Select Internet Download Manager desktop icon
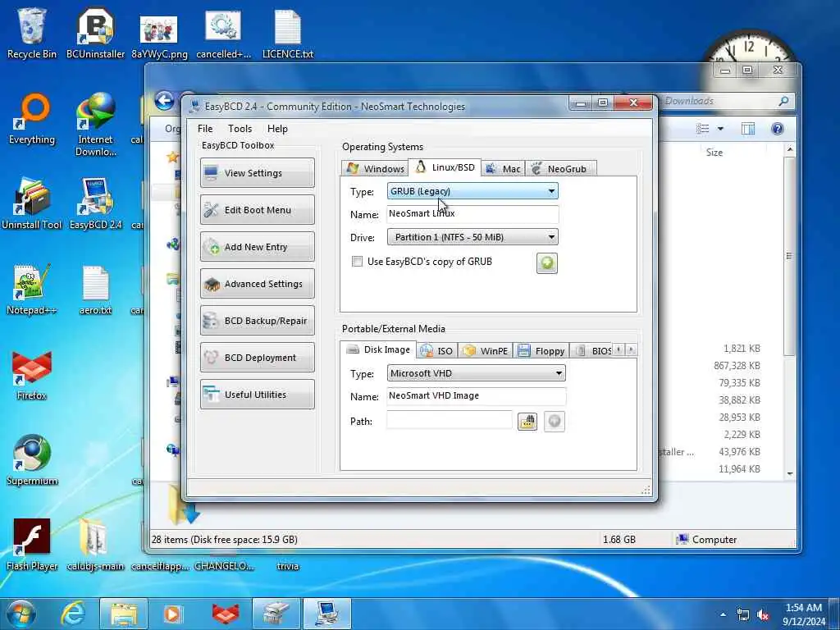 click(95, 125)
